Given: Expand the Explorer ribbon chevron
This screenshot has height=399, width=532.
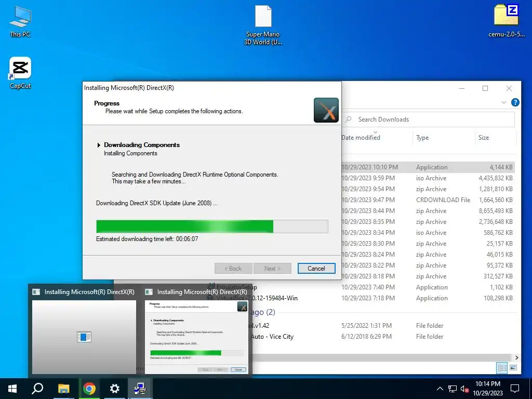Looking at the screenshot, I should [x=504, y=102].
